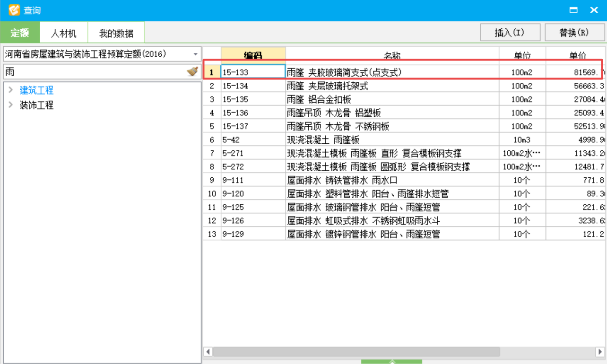Click the horizontal scrollbar right arrow
This screenshot has width=607, height=364.
[600, 352]
